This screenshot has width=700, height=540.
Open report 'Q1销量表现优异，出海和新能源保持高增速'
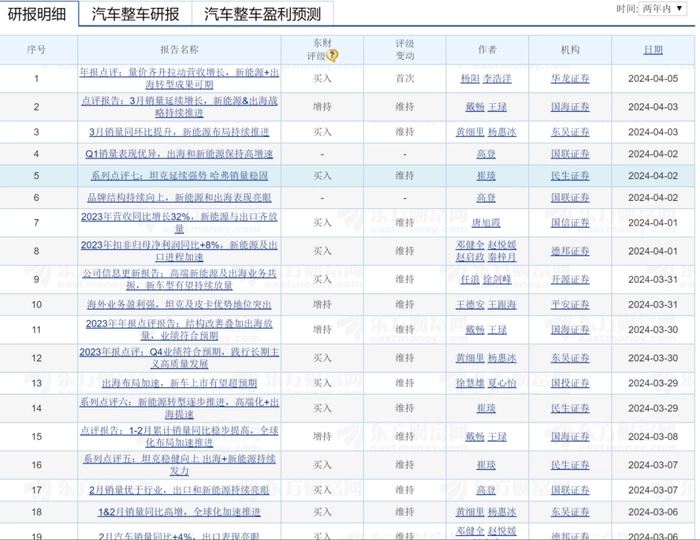(x=179, y=154)
